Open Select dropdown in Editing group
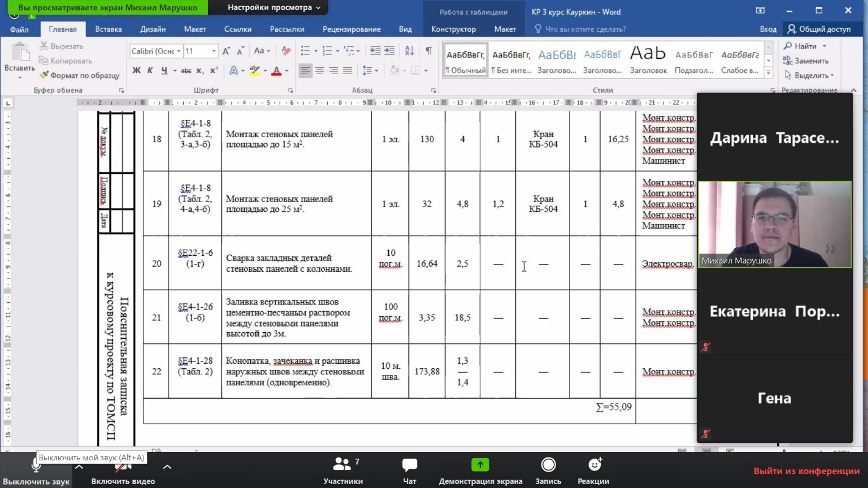The height and width of the screenshot is (488, 868). pos(809,75)
